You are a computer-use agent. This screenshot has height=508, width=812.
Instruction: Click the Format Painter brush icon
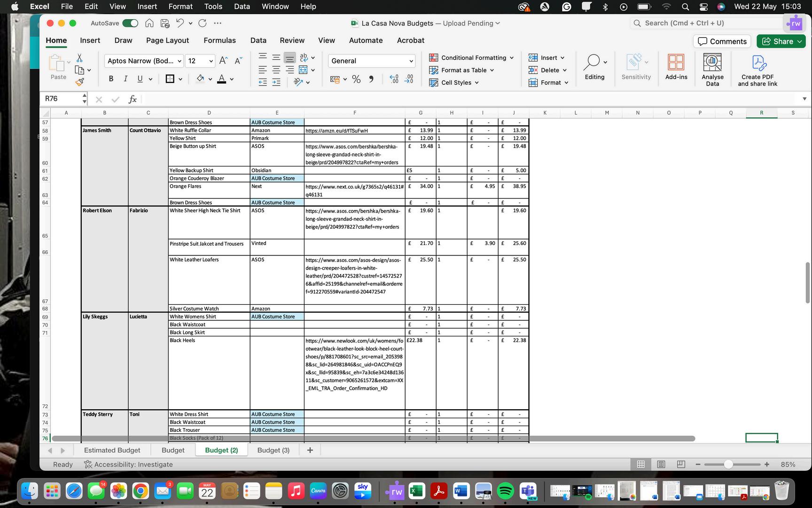click(79, 82)
